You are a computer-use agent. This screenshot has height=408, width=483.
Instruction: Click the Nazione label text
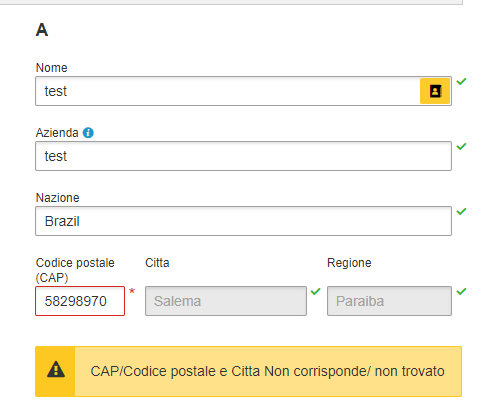[57, 198]
